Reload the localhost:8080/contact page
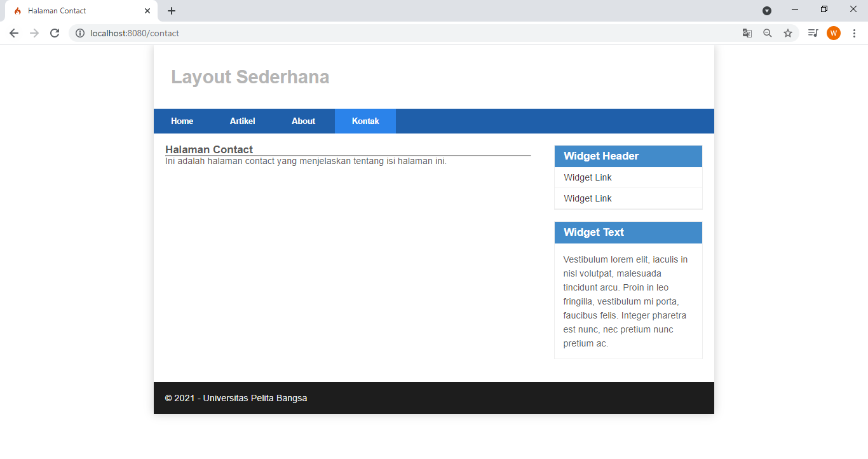The width and height of the screenshot is (868, 459). coord(55,32)
